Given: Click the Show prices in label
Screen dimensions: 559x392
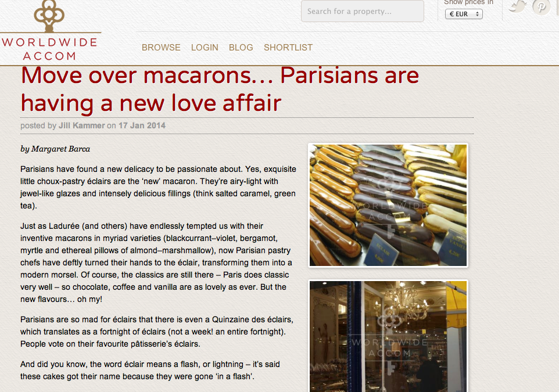Looking at the screenshot, I should click(x=468, y=2).
